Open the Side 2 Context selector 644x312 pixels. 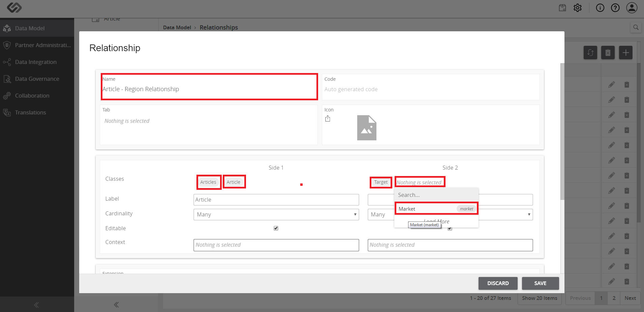(450, 245)
